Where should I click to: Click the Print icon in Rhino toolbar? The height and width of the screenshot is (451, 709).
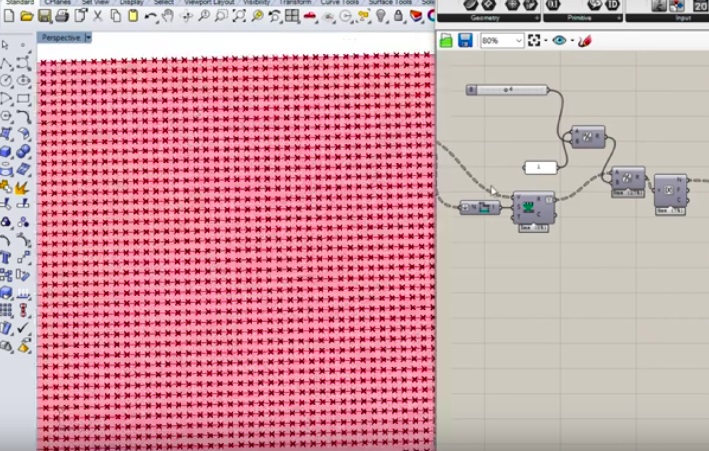click(62, 16)
